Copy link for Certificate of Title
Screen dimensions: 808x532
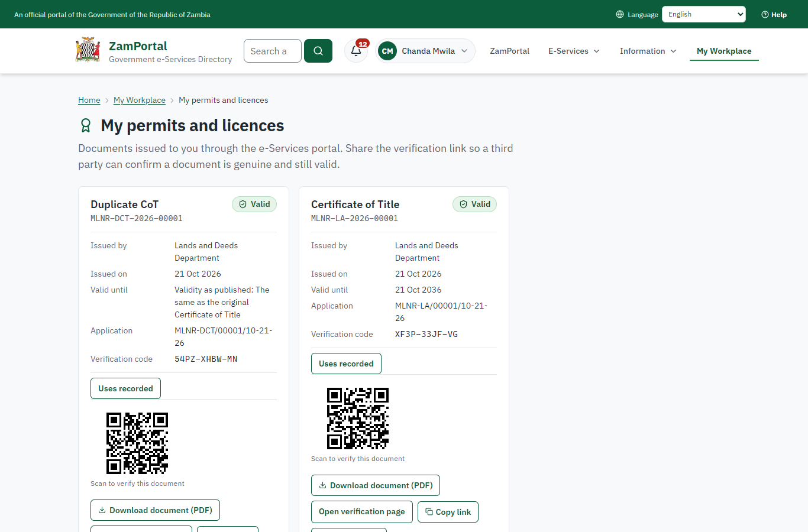pos(448,512)
